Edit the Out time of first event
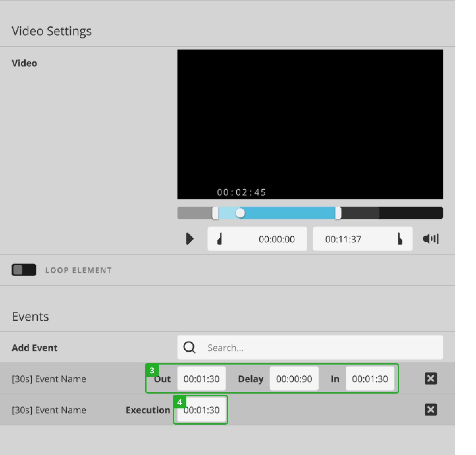 202,379
